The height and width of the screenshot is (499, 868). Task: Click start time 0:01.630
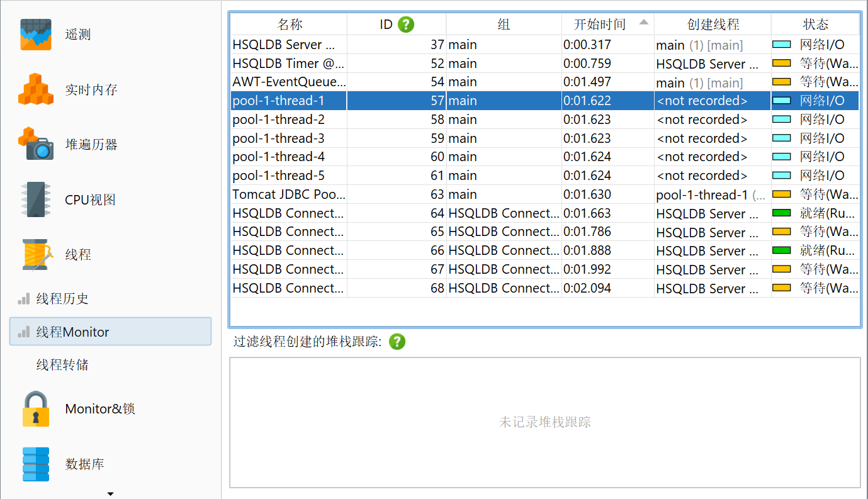(x=587, y=194)
